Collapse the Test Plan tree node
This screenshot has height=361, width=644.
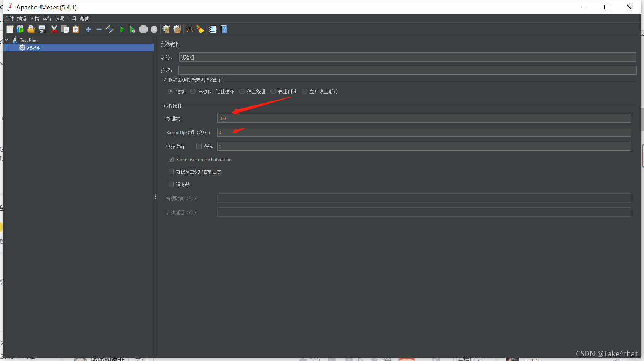coord(6,40)
